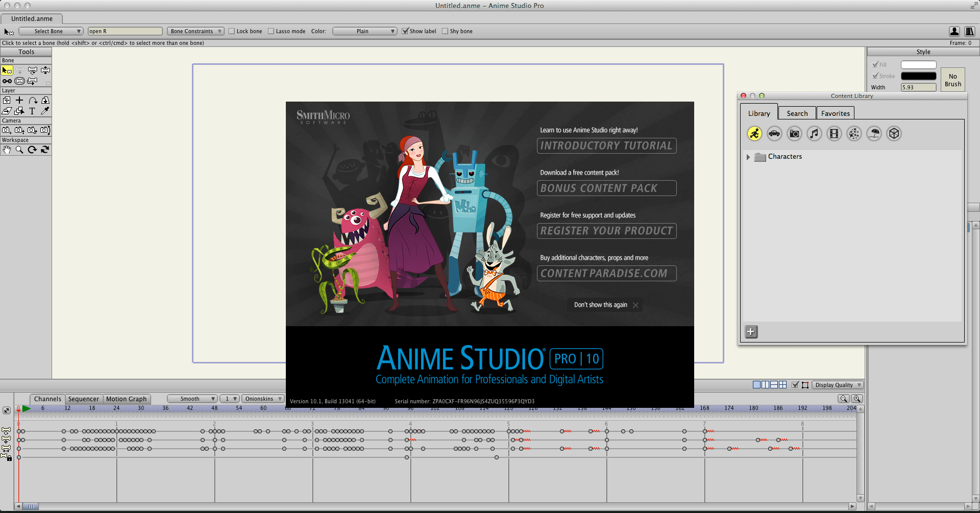Switch to the Untitled.anme document tab

pos(32,19)
